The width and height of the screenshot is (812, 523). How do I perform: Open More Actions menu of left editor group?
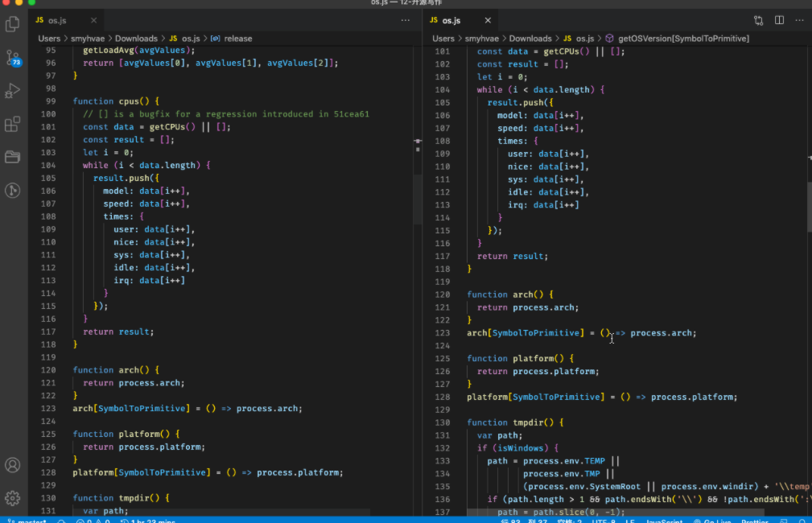tap(406, 20)
